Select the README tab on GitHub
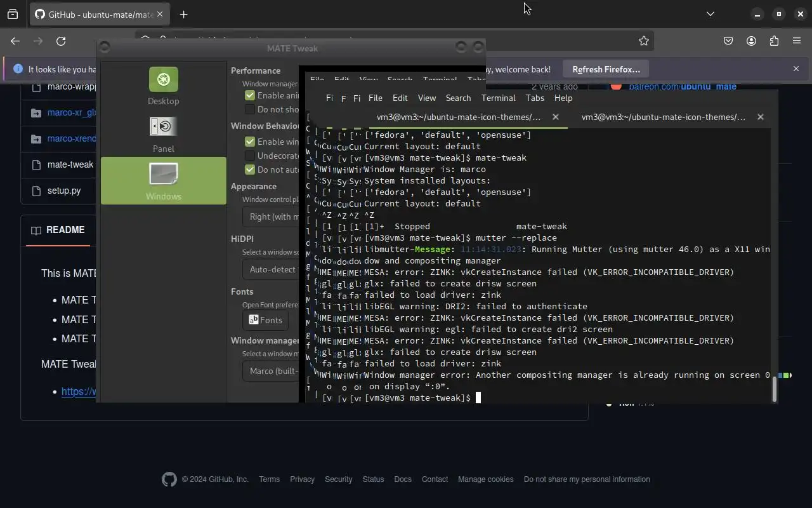This screenshot has width=812, height=508. click(x=58, y=230)
